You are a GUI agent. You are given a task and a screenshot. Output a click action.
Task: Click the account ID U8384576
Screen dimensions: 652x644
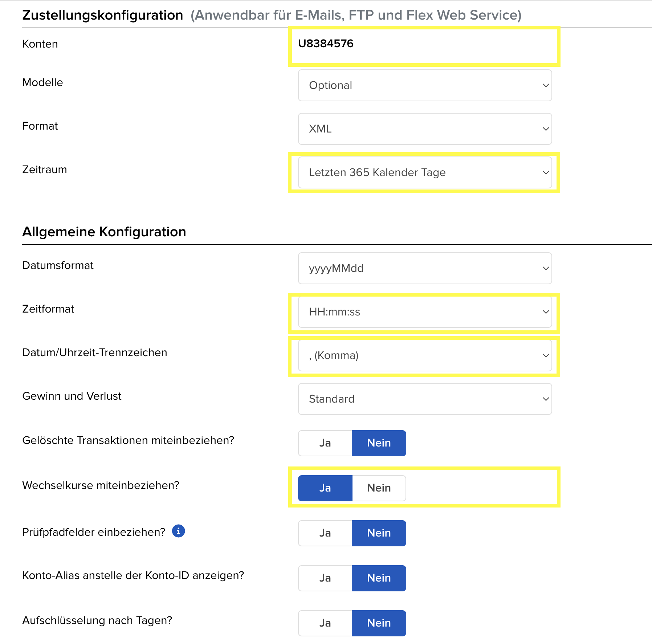326,44
